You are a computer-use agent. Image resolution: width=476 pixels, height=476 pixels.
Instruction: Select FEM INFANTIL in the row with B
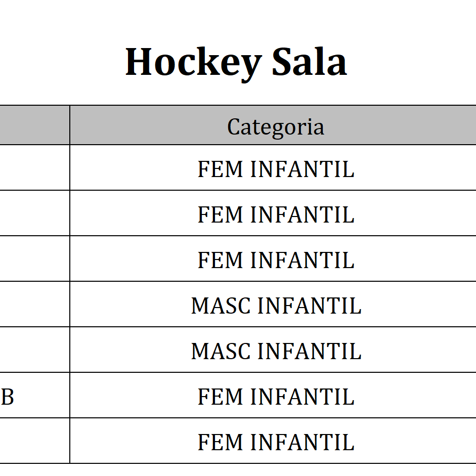coord(275,397)
